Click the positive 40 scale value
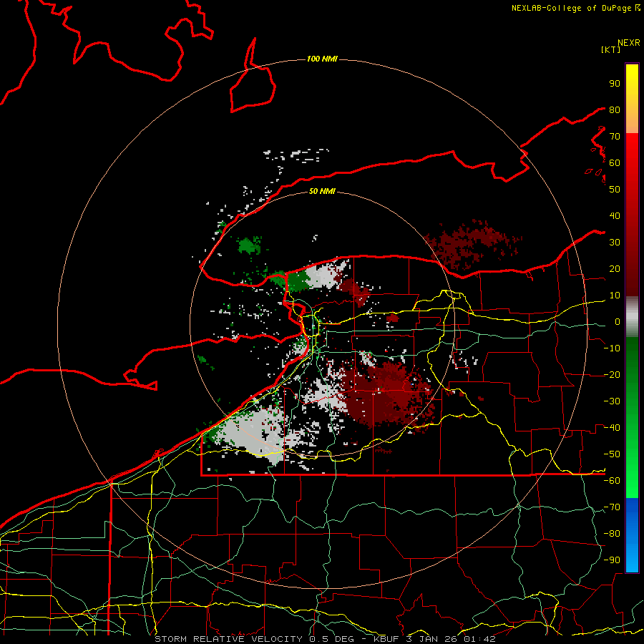 click(x=615, y=215)
